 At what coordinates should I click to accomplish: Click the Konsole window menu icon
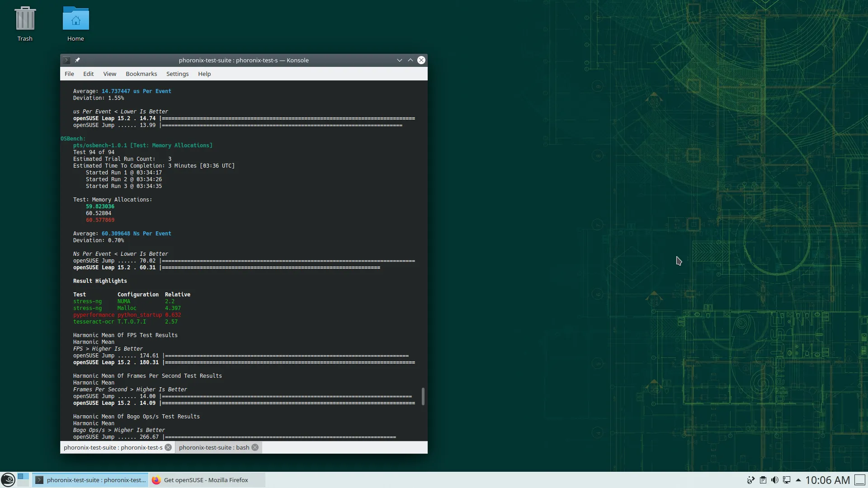click(66, 60)
